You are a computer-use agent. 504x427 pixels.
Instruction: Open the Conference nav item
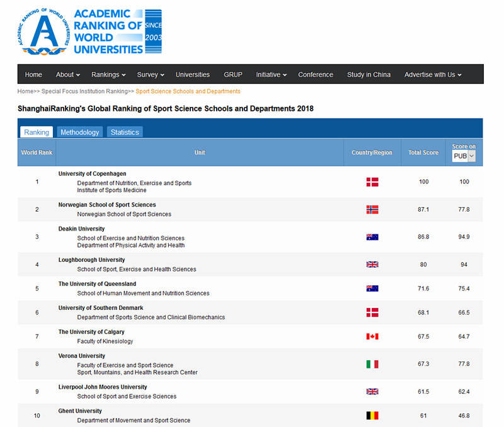point(316,74)
